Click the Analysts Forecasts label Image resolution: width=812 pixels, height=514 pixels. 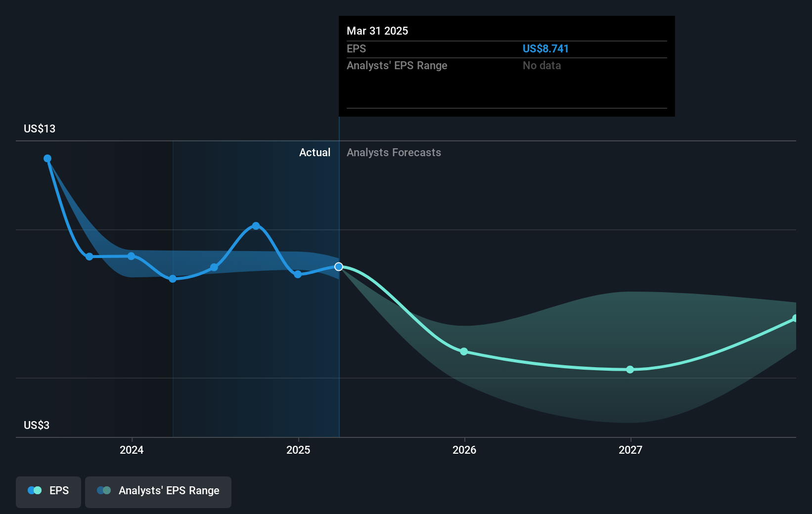[x=394, y=152]
